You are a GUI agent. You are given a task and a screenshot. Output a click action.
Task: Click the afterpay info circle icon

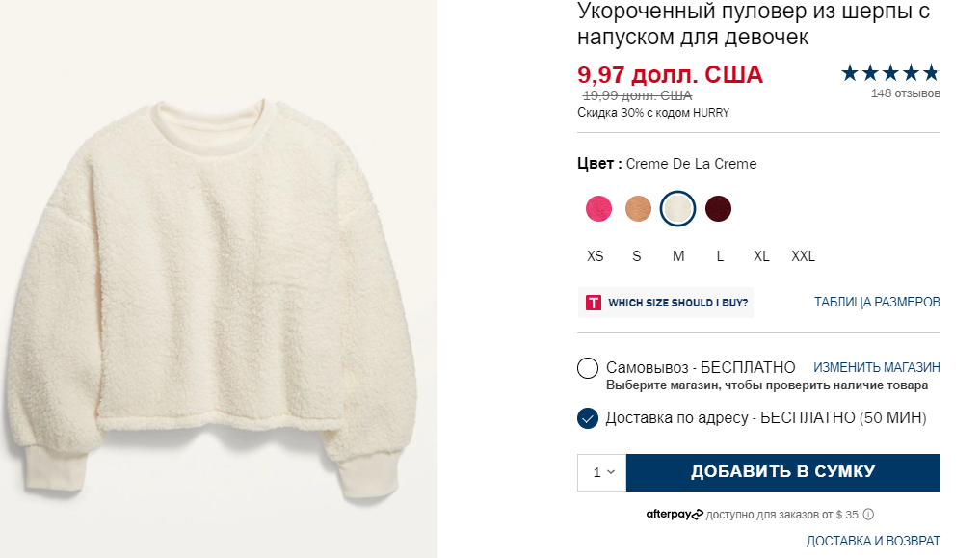point(868,515)
